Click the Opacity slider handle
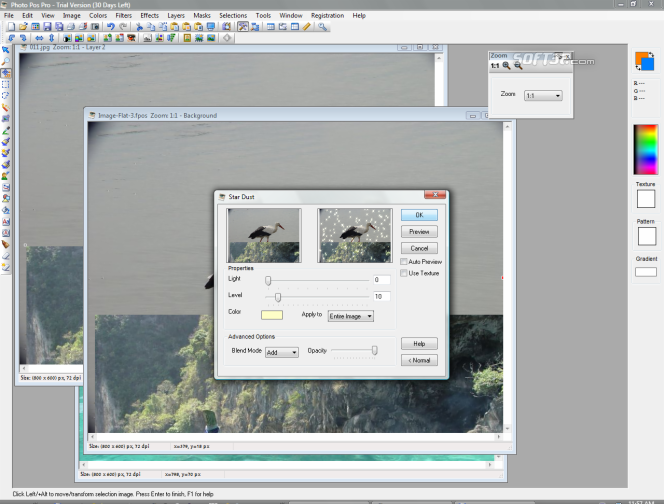Screen dimensions: 664x504 click(374, 350)
